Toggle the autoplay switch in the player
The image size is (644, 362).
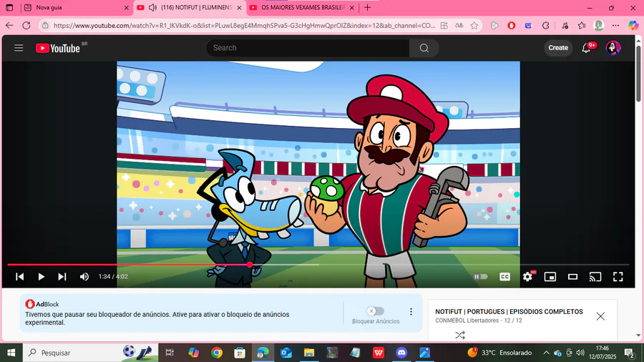(x=480, y=277)
